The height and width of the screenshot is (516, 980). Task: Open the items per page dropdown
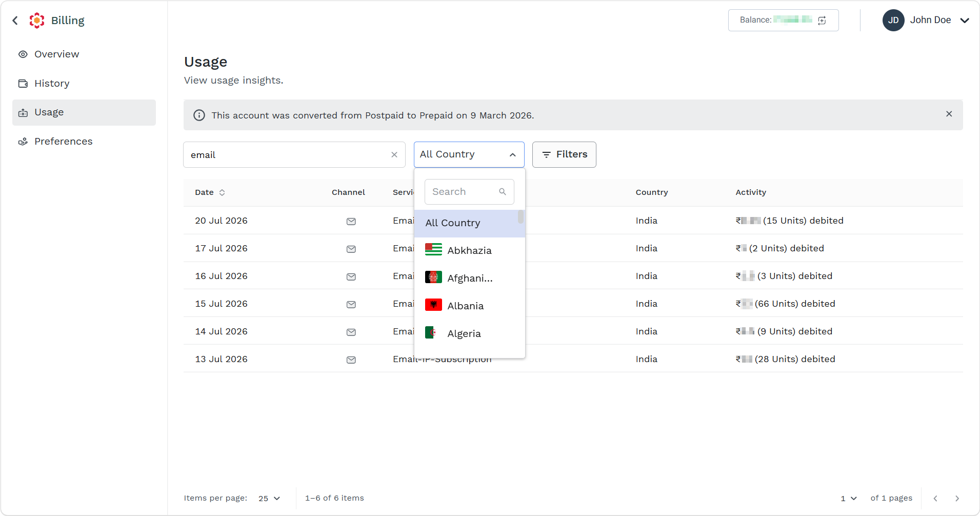tap(269, 499)
